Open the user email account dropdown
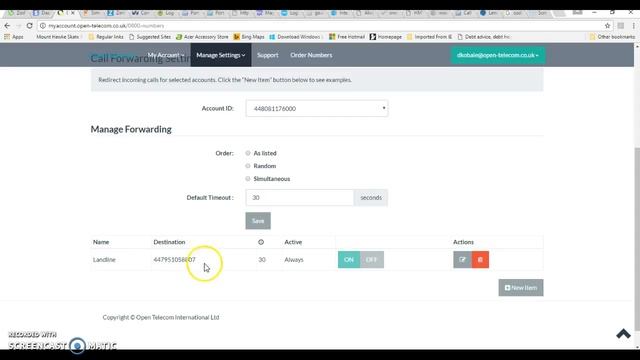 pos(498,55)
